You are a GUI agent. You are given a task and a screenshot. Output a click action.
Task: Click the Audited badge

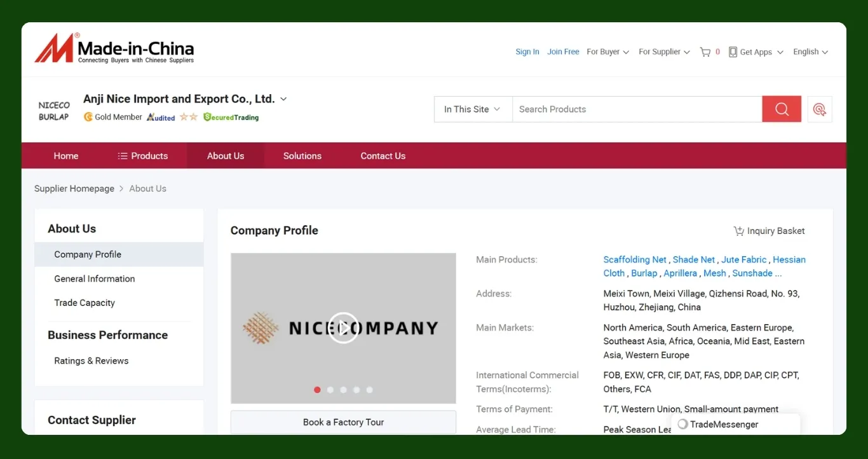pyautogui.click(x=161, y=117)
